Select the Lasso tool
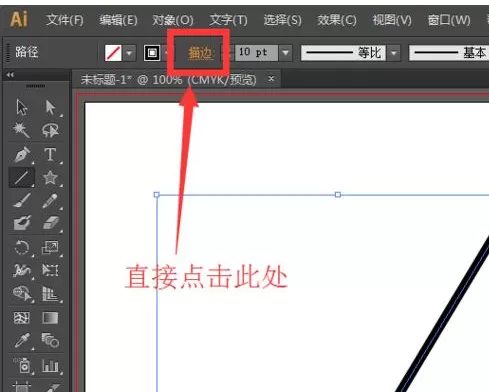The height and width of the screenshot is (392, 489). tap(50, 130)
